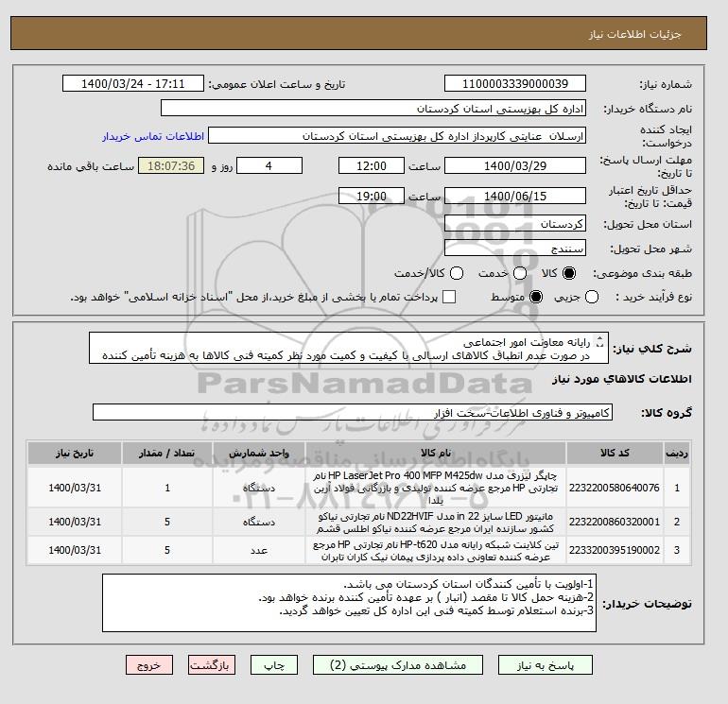Click the نام کالا column header
Image resolution: width=728 pixels, height=704 pixels.
point(436,453)
